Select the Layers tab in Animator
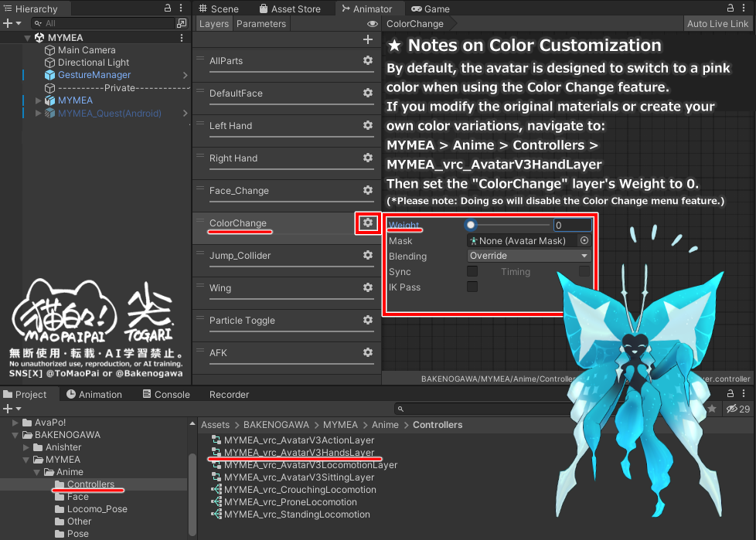 coord(213,24)
